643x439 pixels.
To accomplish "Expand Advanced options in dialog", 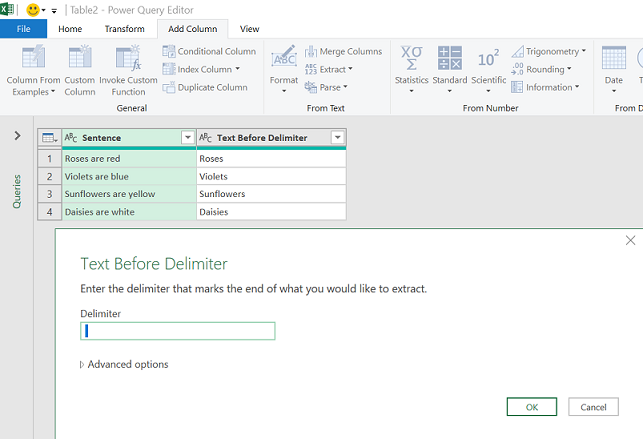I will tap(124, 364).
